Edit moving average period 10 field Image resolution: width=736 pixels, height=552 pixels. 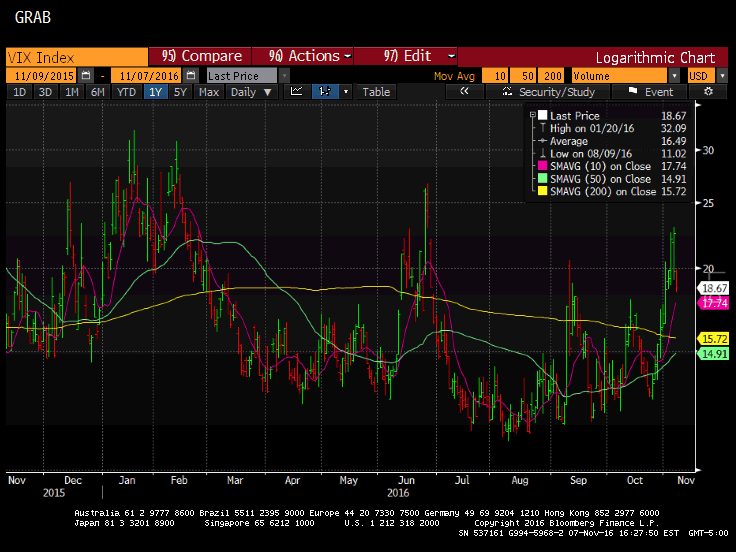pos(495,76)
